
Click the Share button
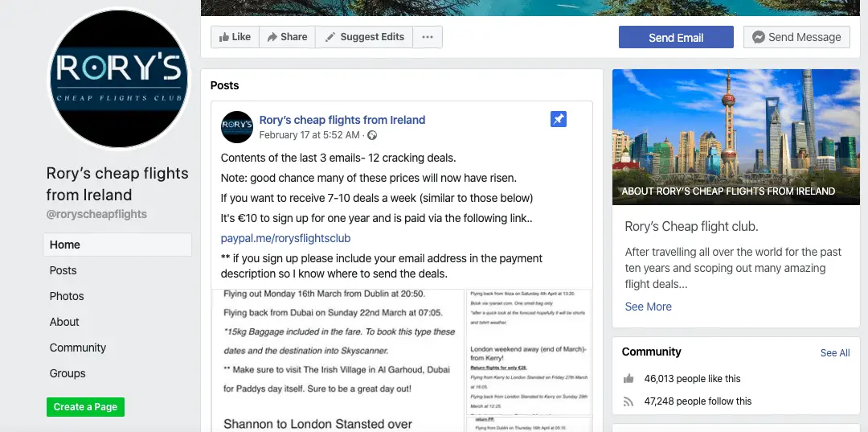click(x=287, y=37)
